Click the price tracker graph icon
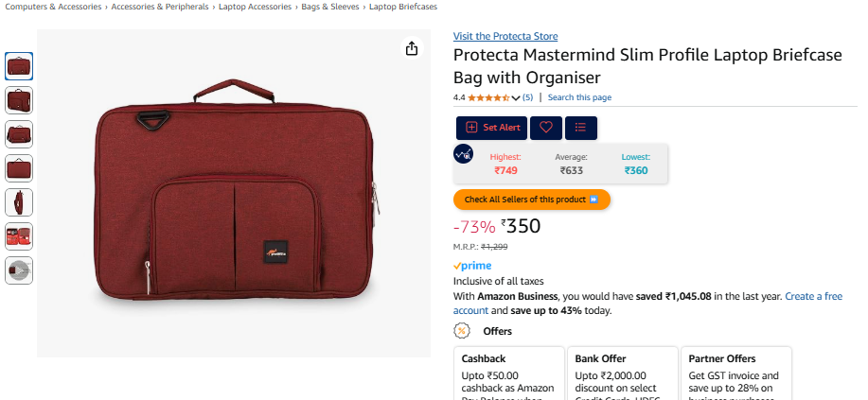This screenshot has width=868, height=400. click(x=463, y=153)
